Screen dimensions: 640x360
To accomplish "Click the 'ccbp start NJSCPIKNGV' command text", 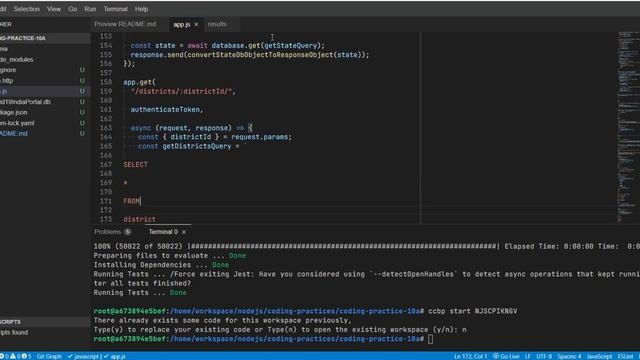I will [473, 311].
